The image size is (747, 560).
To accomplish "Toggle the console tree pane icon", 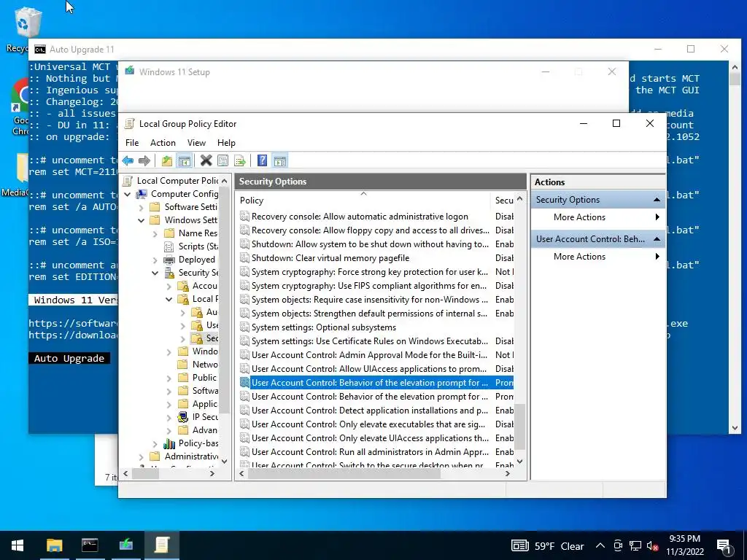I will click(185, 161).
